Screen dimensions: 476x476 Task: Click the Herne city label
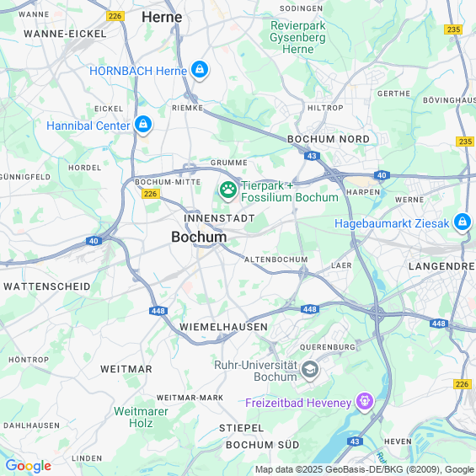point(162,17)
